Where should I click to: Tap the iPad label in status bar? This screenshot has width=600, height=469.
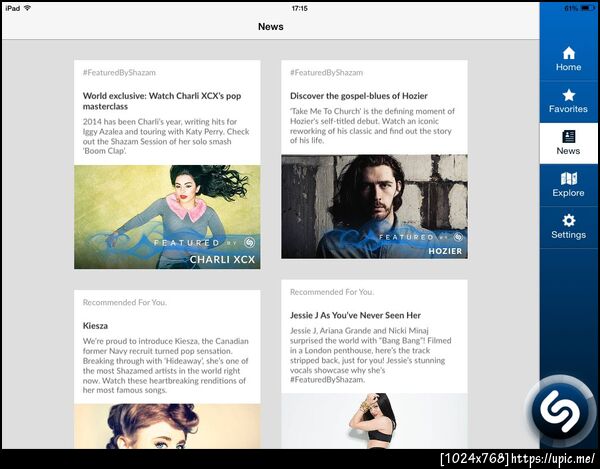point(13,8)
